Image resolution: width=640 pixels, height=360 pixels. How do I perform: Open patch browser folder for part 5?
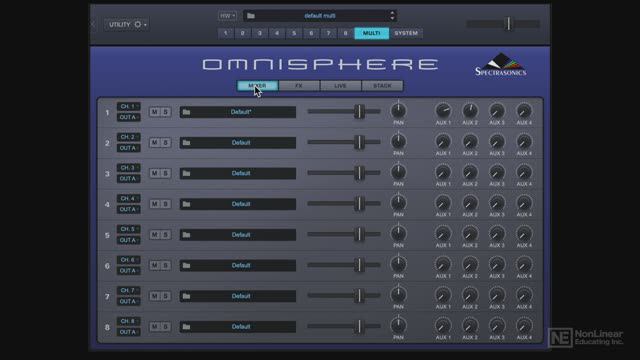(186, 235)
